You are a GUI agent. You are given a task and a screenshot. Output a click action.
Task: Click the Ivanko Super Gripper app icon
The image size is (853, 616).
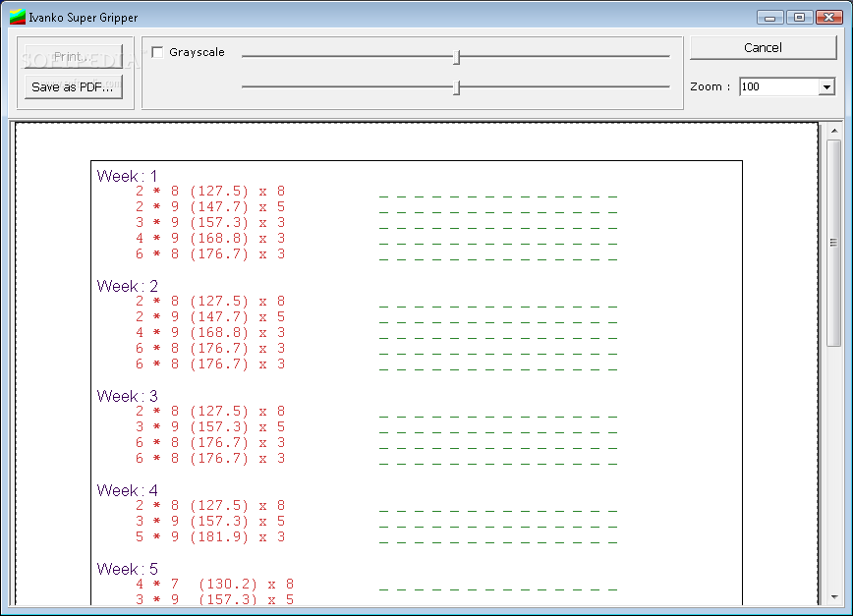(18, 18)
